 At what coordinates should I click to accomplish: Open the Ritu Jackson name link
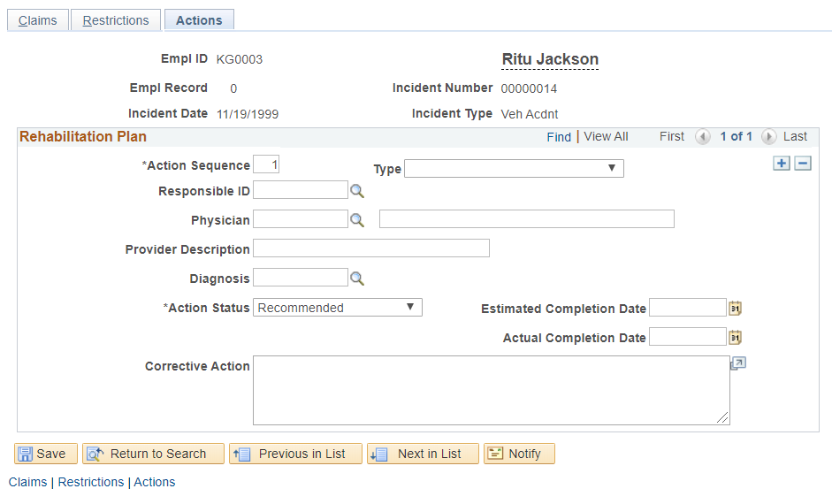pos(550,59)
